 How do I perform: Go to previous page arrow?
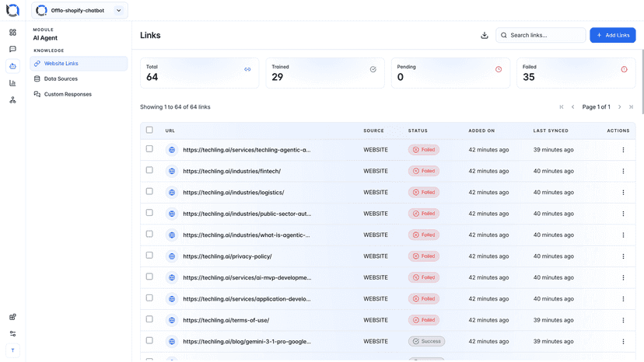(573, 107)
